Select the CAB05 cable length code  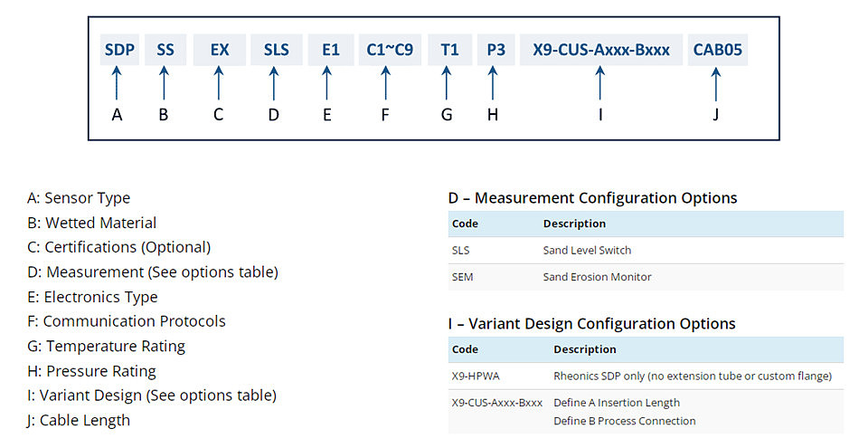click(717, 50)
